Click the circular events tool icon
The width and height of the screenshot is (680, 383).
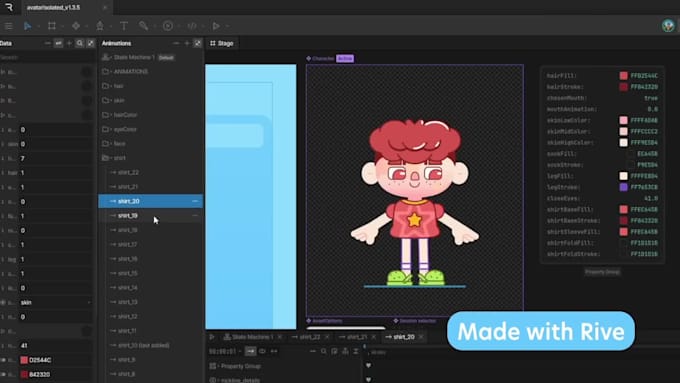click(168, 26)
